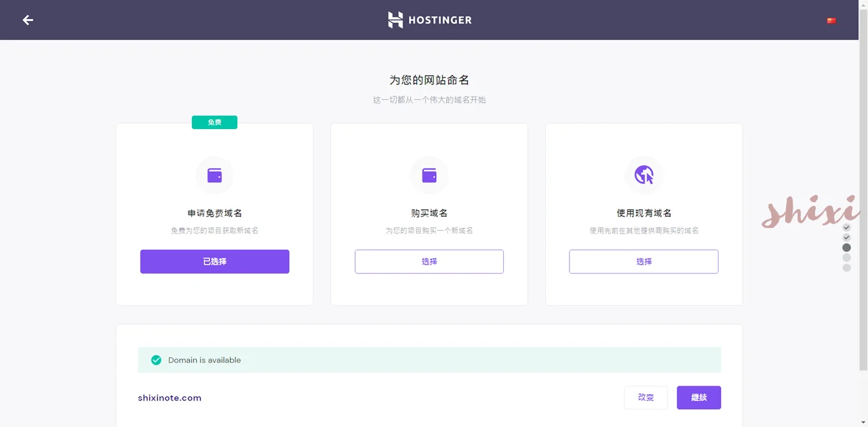Click description 使用先前在其他提供商购买的域名
The image size is (868, 427).
[644, 231]
